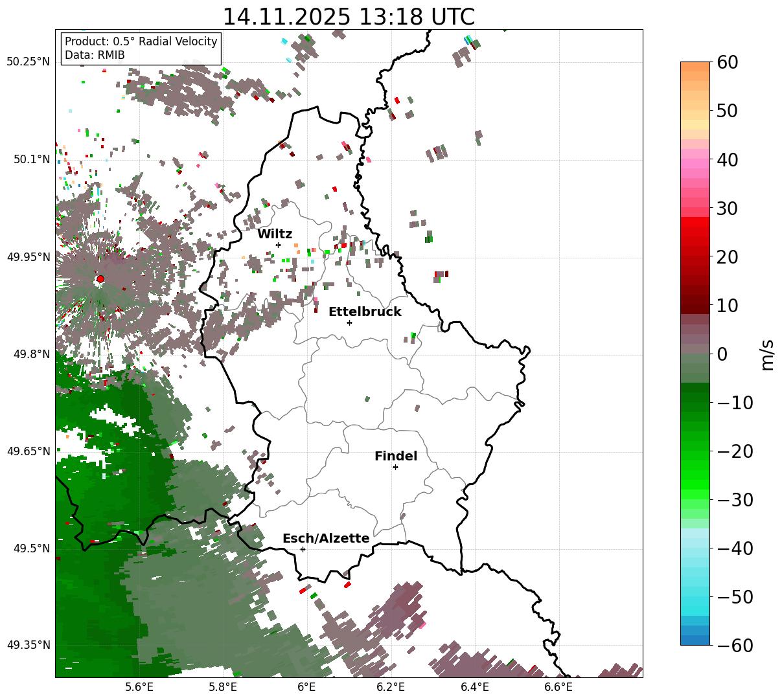The width and height of the screenshot is (782, 700).
Task: Select the Wiltz city label
Action: [275, 234]
